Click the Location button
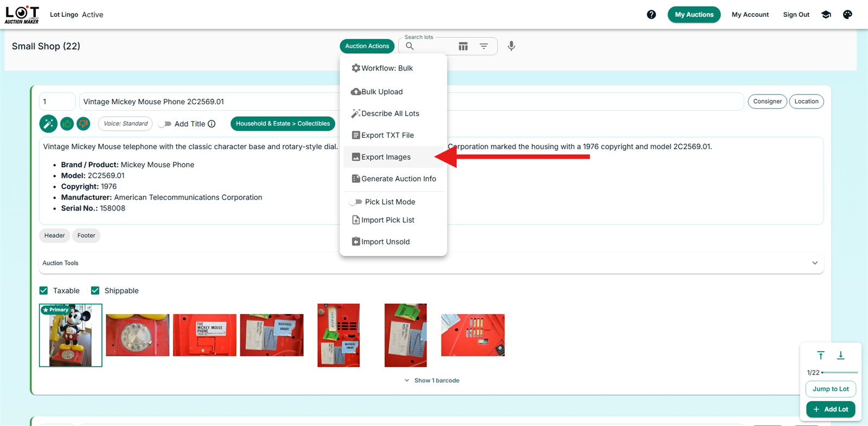This screenshot has width=868, height=426. 806,101
